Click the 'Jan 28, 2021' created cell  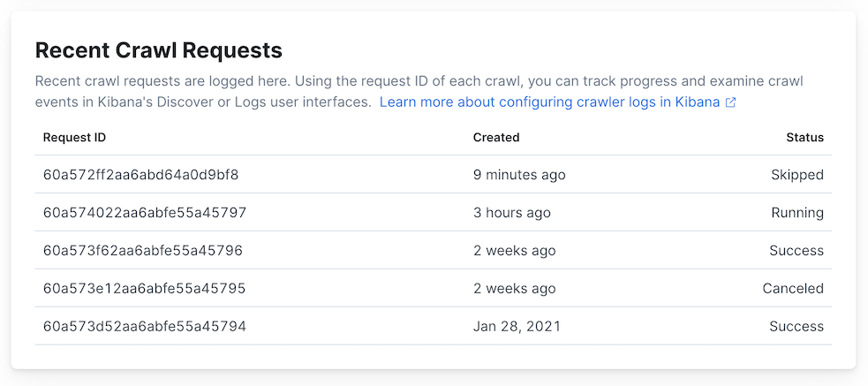pyautogui.click(x=517, y=327)
